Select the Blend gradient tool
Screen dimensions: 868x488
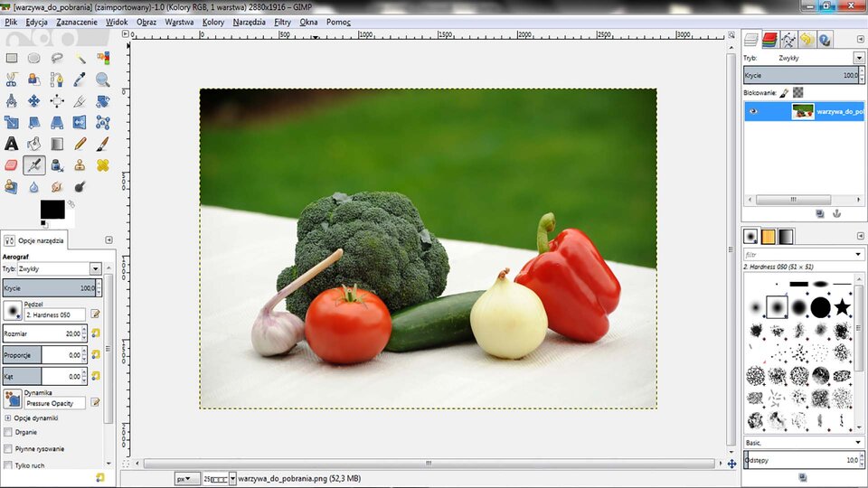[x=57, y=144]
